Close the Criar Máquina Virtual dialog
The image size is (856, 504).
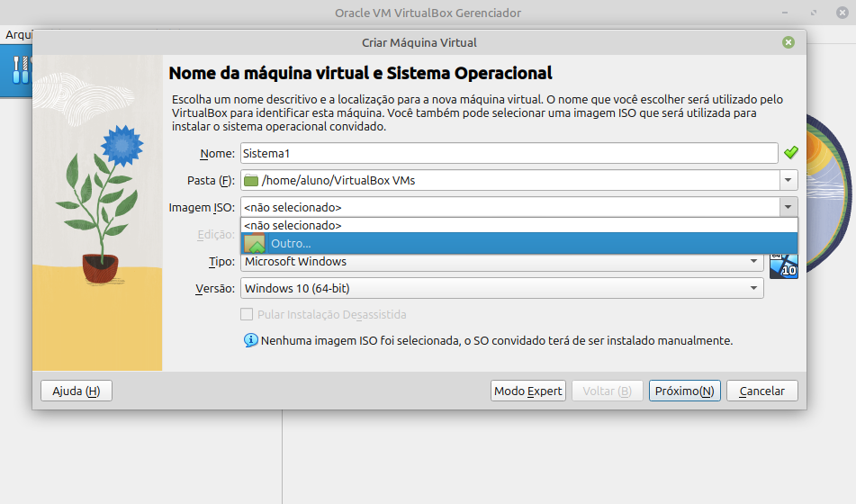pyautogui.click(x=788, y=42)
